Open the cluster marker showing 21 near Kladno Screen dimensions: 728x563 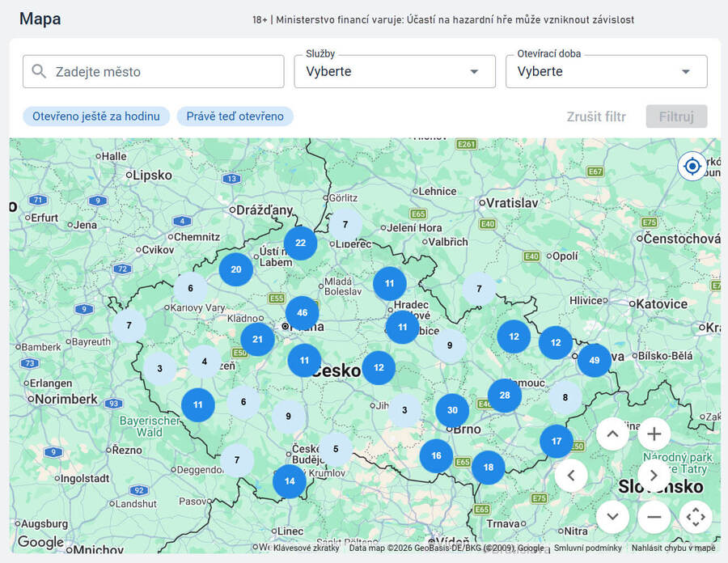coord(257,339)
